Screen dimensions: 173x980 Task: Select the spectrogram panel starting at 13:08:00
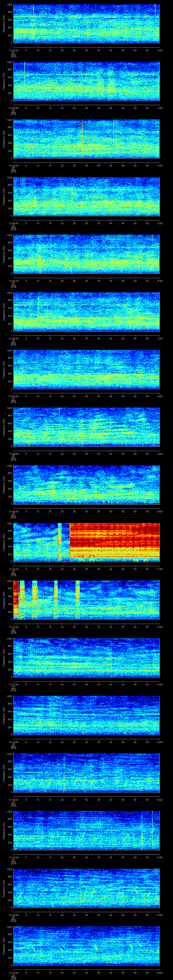click(86, 427)
